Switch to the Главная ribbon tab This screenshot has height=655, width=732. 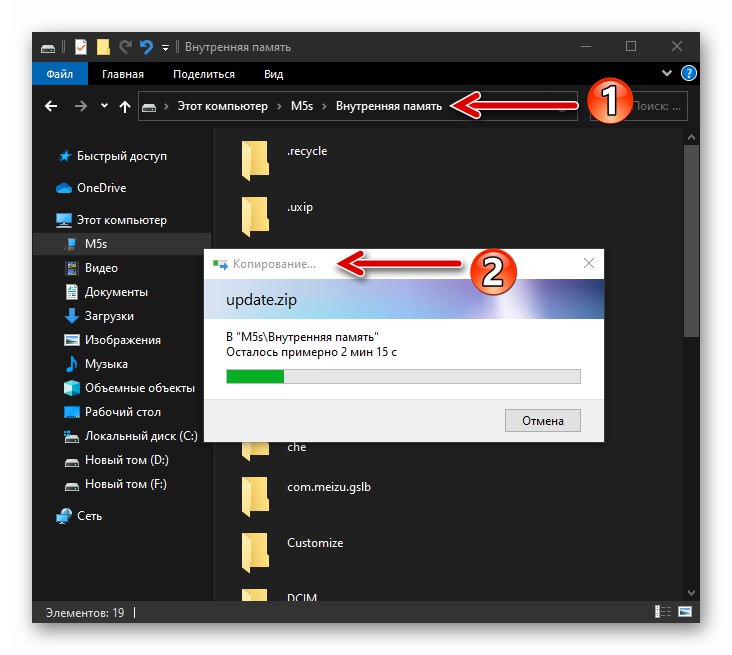point(123,74)
